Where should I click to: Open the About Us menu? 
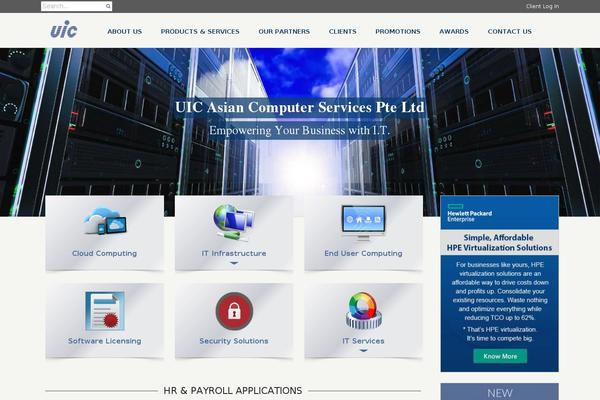click(x=124, y=31)
